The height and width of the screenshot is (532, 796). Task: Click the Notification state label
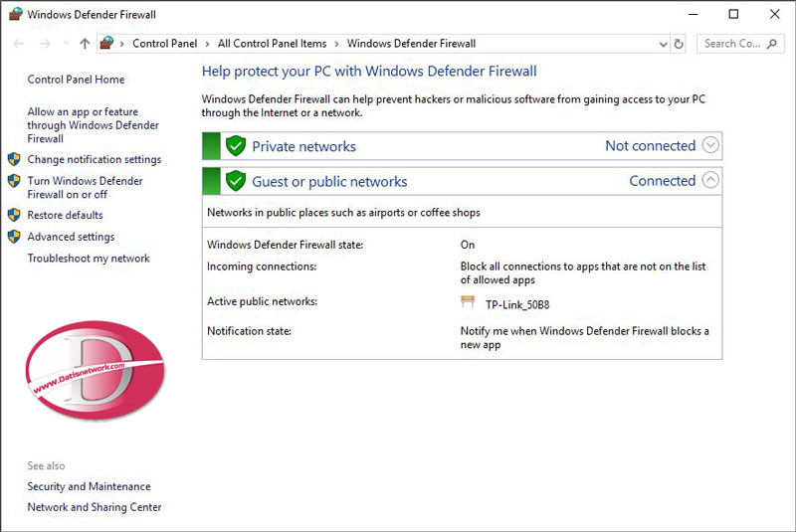coord(249,331)
